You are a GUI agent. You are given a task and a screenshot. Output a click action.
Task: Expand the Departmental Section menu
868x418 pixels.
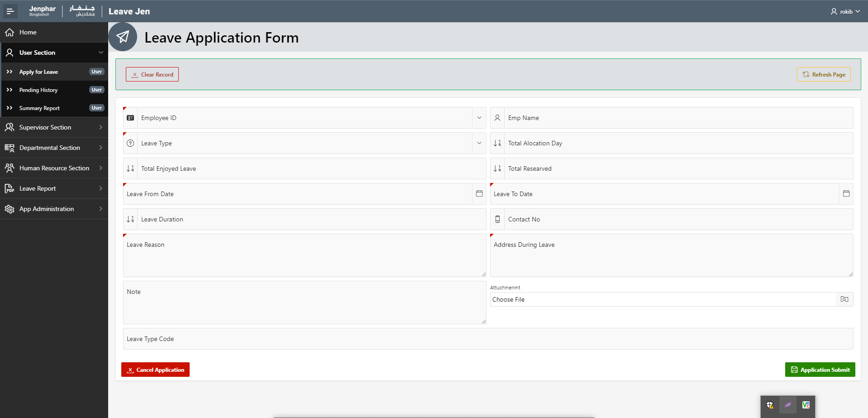(54, 148)
